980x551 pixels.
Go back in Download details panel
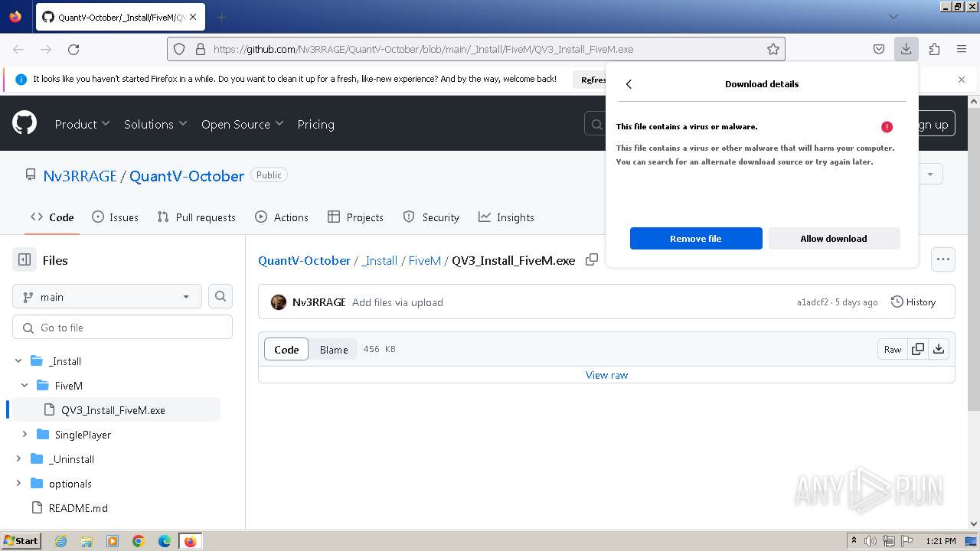(x=629, y=84)
